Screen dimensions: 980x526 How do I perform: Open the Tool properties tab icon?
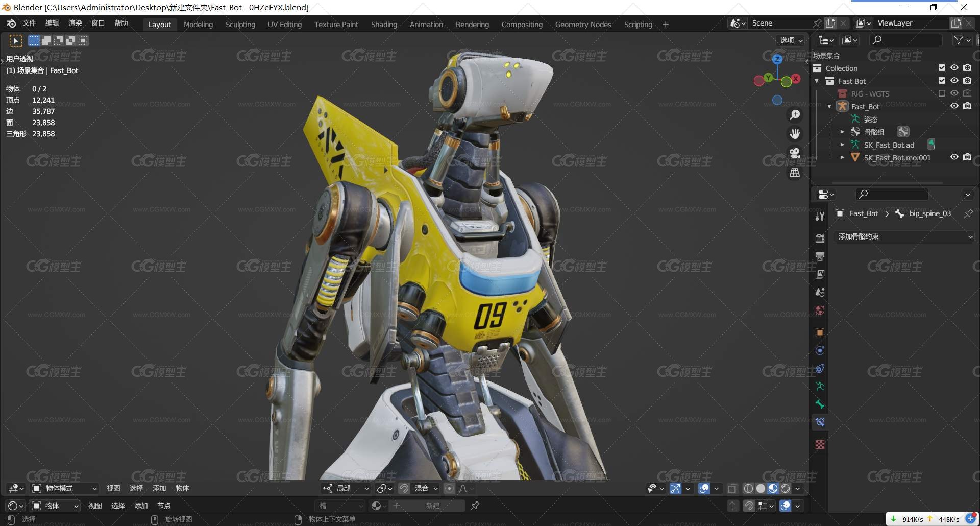click(820, 216)
